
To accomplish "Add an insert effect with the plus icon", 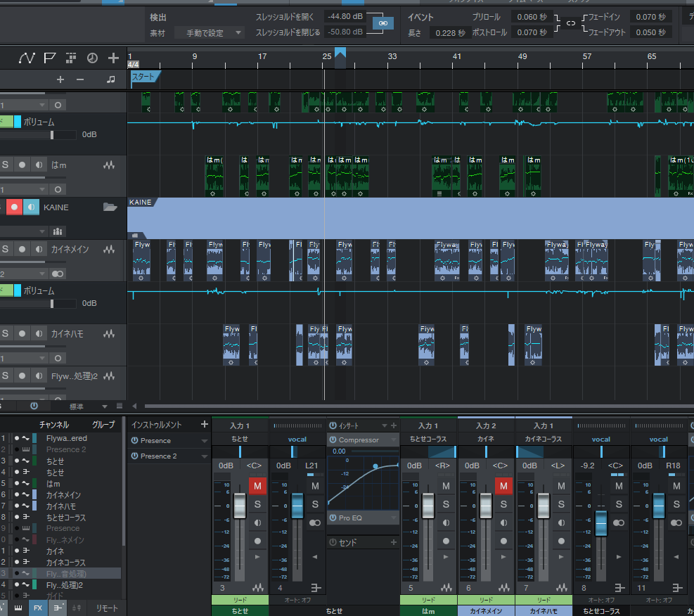I will pyautogui.click(x=394, y=425).
